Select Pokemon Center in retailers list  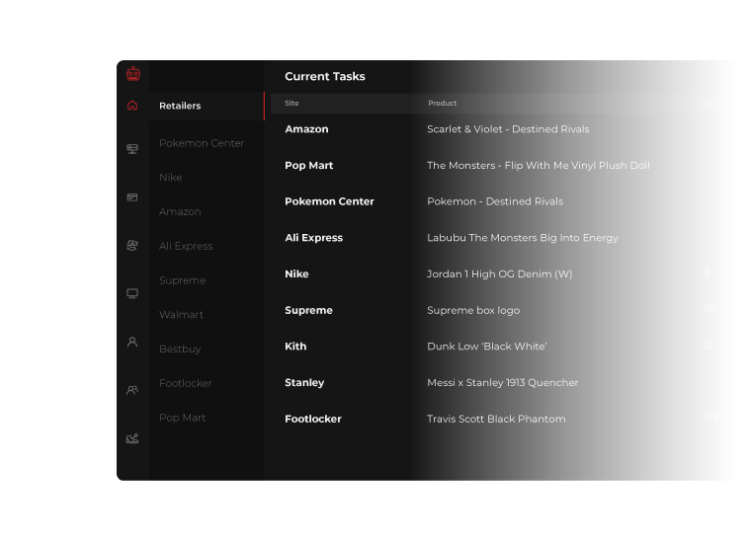[201, 143]
